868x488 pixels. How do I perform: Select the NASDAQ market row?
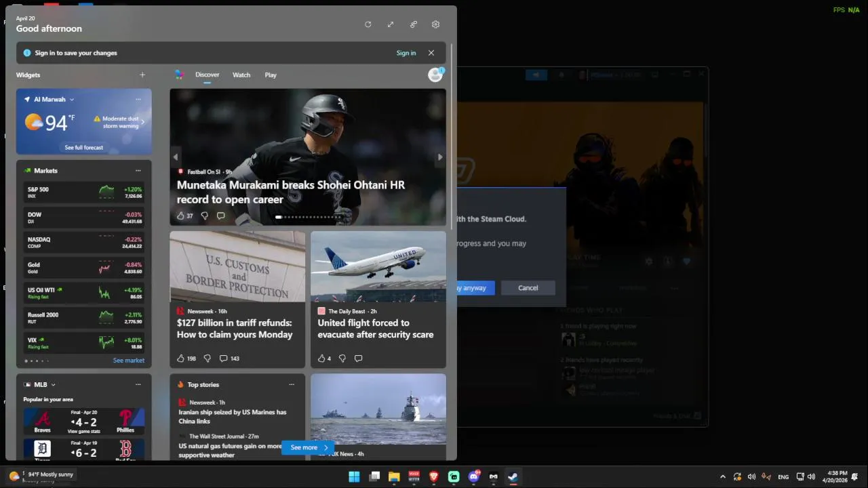[x=84, y=242]
